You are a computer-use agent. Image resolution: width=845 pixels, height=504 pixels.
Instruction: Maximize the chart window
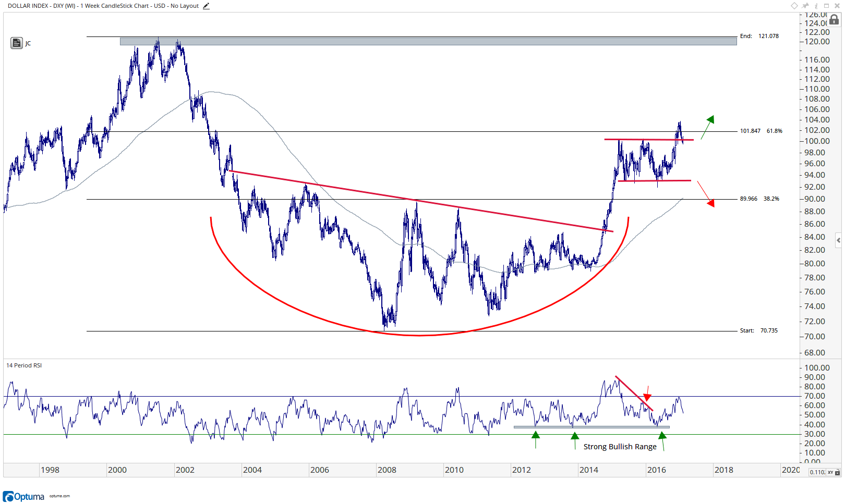[x=826, y=6]
